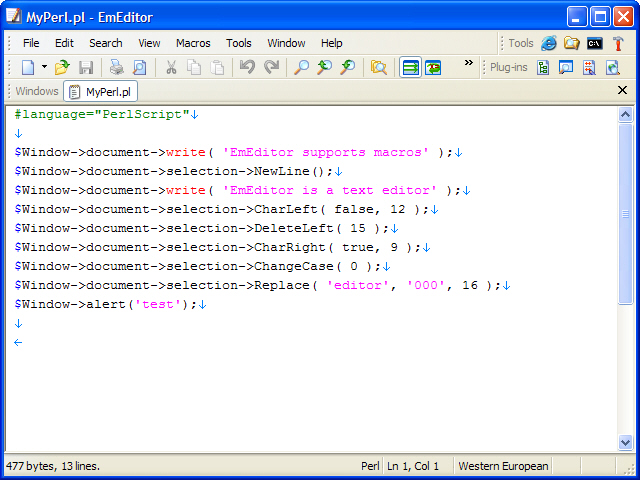Click Western European encoding in status bar

503,466
